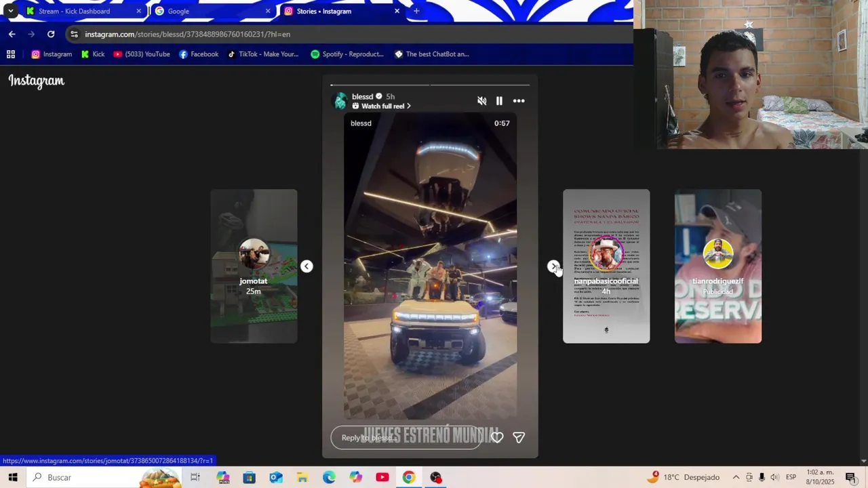Click the story progress bar at top

pos(430,85)
